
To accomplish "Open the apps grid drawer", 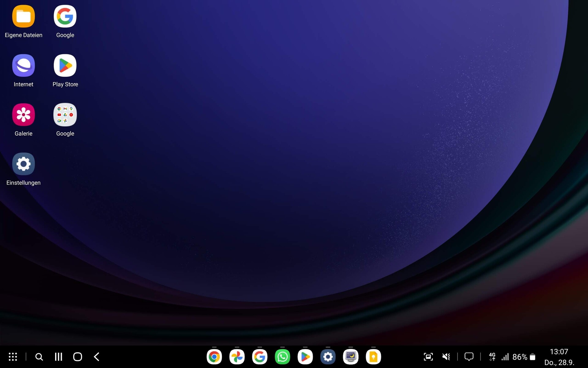I will click(13, 357).
